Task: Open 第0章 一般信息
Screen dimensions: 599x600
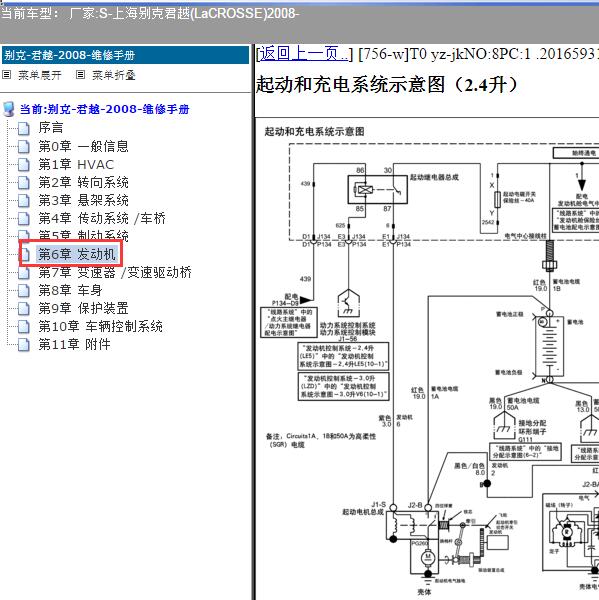Action: 83,147
